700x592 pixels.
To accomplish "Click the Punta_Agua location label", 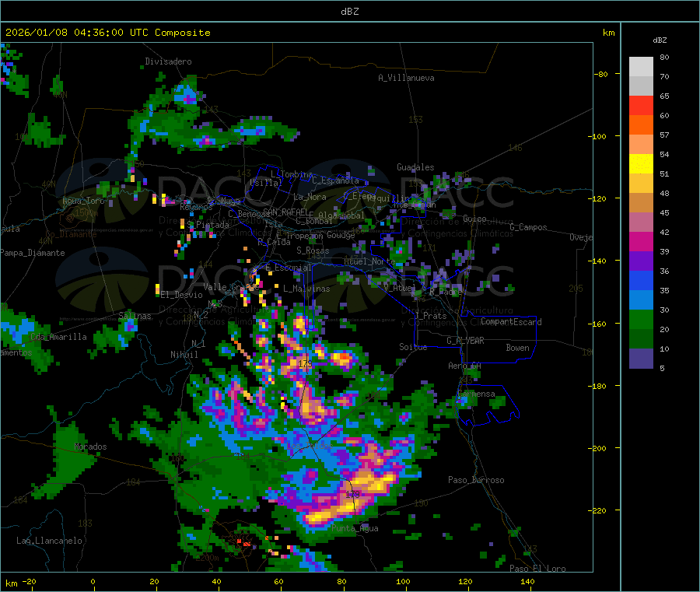I will point(355,528).
